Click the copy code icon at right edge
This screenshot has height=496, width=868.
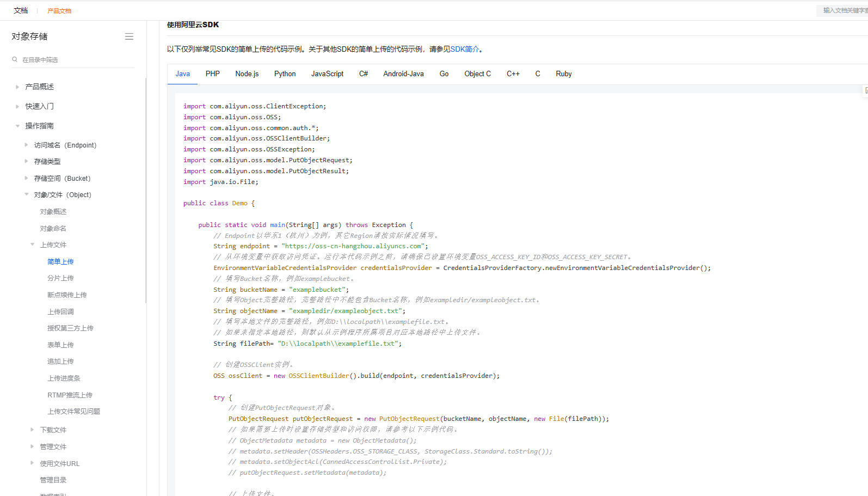click(866, 90)
